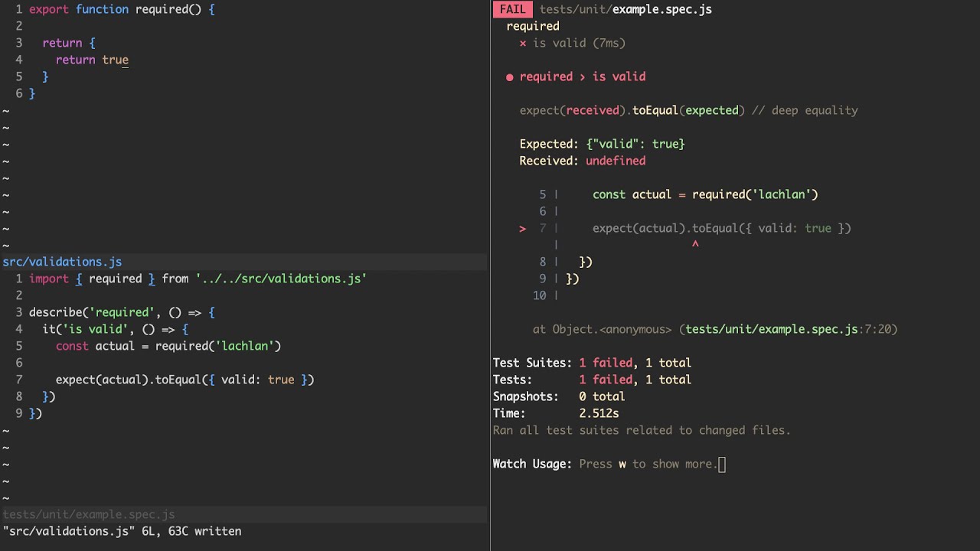980x551 pixels.
Task: Click the '"src/validations.js" 6L, 63C written' message
Action: click(122, 531)
